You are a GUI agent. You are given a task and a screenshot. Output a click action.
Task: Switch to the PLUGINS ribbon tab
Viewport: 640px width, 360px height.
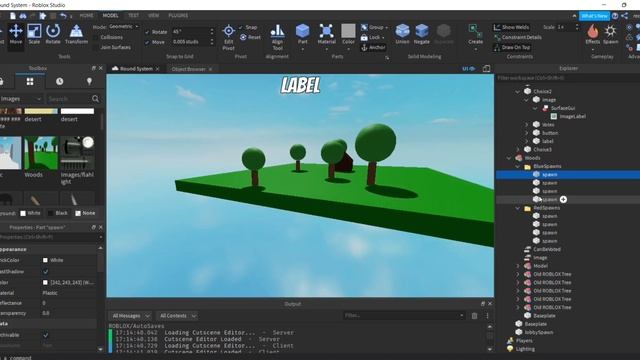point(178,16)
